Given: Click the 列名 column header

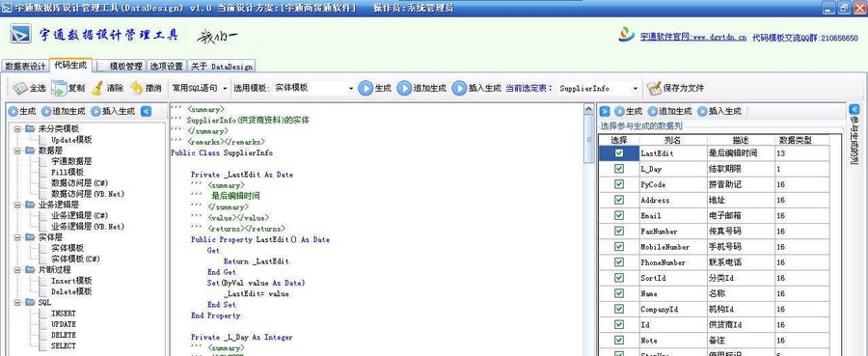Looking at the screenshot, I should [x=672, y=140].
